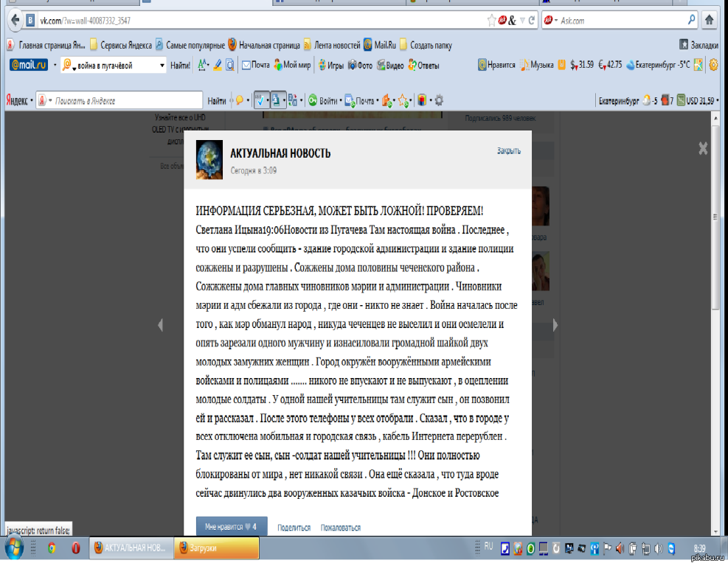Click the overlay X close icon
728x566 pixels.
pos(703,148)
